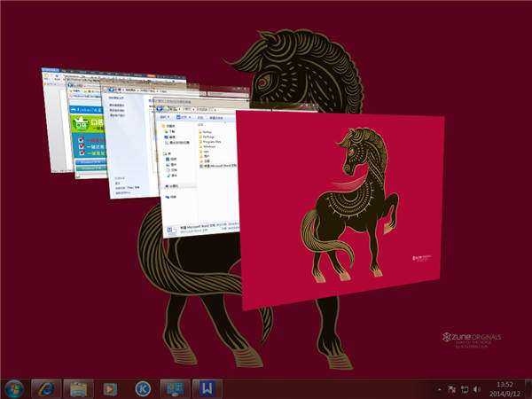The width and height of the screenshot is (532, 399).
Task: Show hidden system tray icons arrow
Action: (438, 388)
